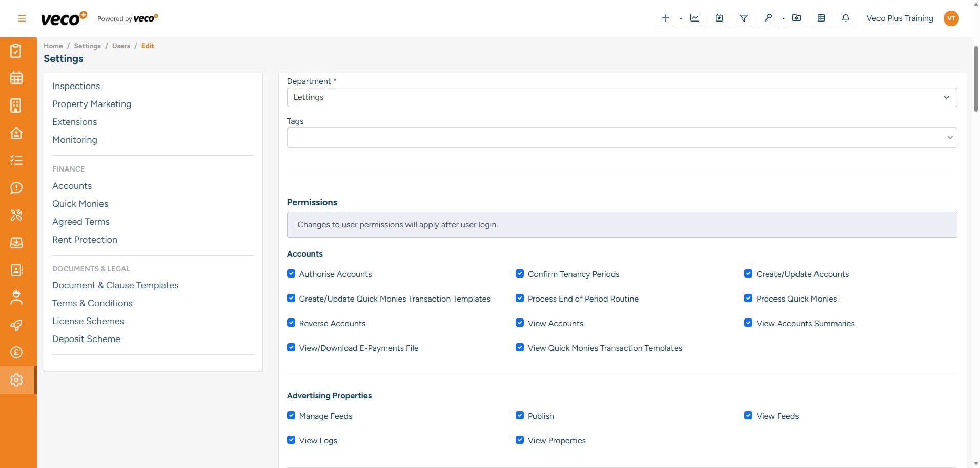The width and height of the screenshot is (980, 468).
Task: Click the plus add-new icon in top toolbar
Action: click(x=666, y=18)
